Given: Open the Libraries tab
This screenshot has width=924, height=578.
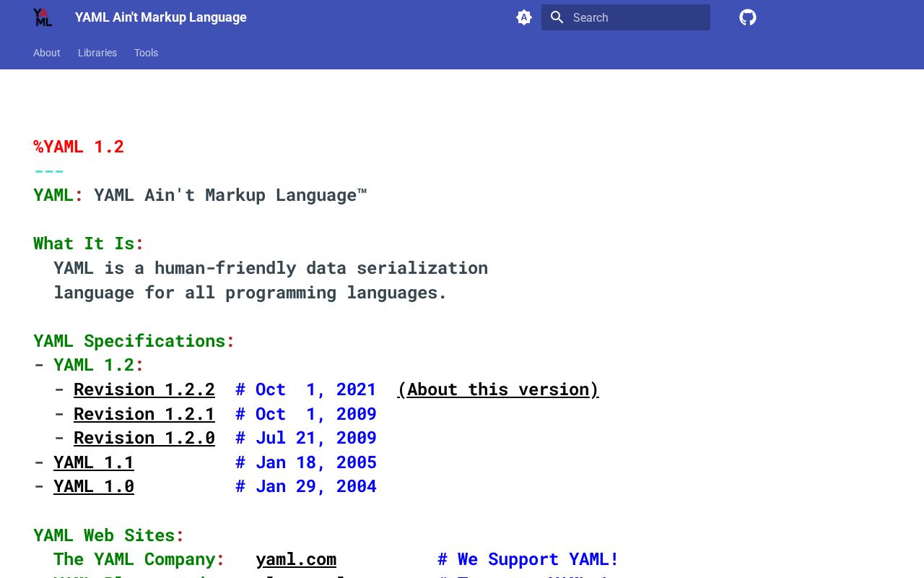Looking at the screenshot, I should click(x=97, y=53).
